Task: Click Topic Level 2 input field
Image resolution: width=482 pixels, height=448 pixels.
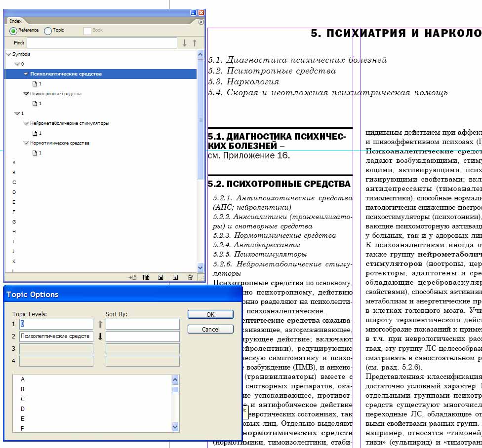Action: click(x=56, y=336)
